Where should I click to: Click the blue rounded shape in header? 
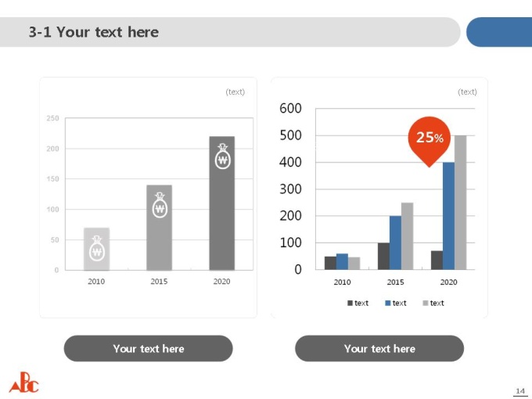click(x=499, y=32)
